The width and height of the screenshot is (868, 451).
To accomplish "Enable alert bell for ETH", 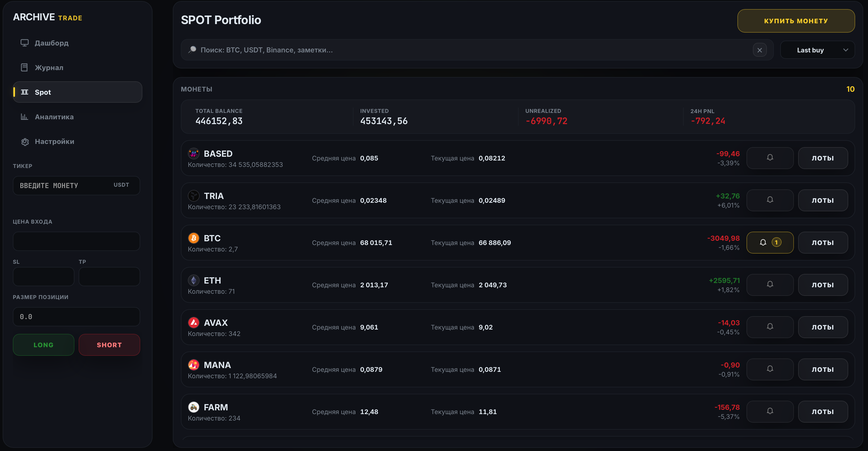I will (x=770, y=285).
